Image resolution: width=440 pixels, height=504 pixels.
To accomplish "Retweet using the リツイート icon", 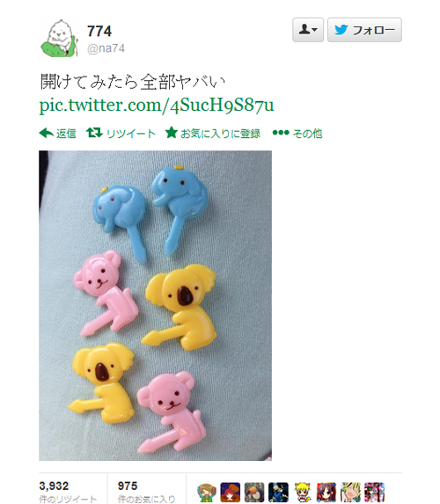I will click(x=121, y=133).
